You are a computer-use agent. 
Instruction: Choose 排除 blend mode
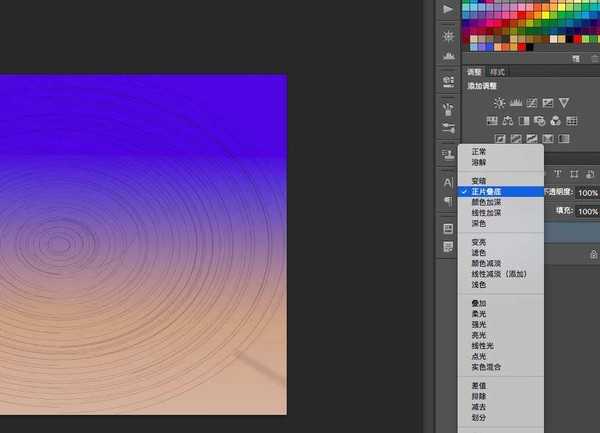point(501,397)
